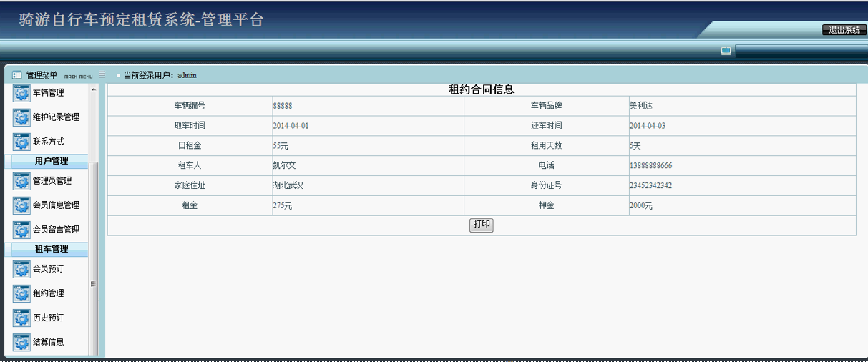Click return date 2014-04-03
The width and height of the screenshot is (868, 362).
648,126
